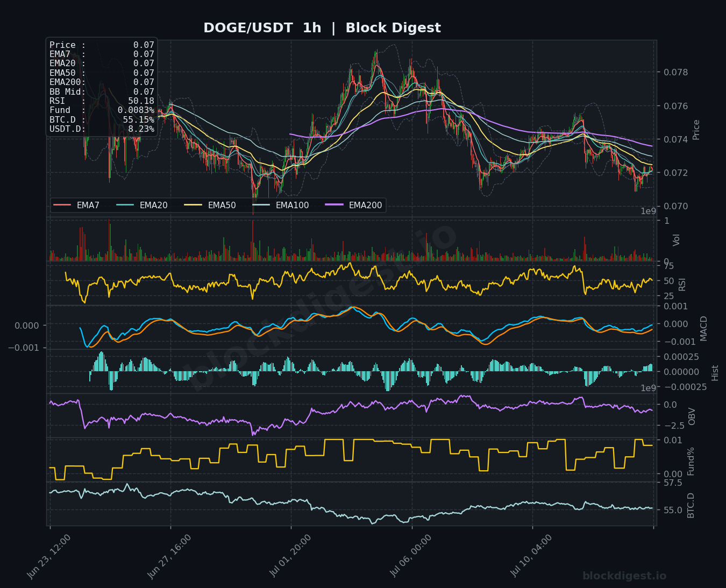
Task: Select the EMA50 legend label
Action: pos(222,205)
